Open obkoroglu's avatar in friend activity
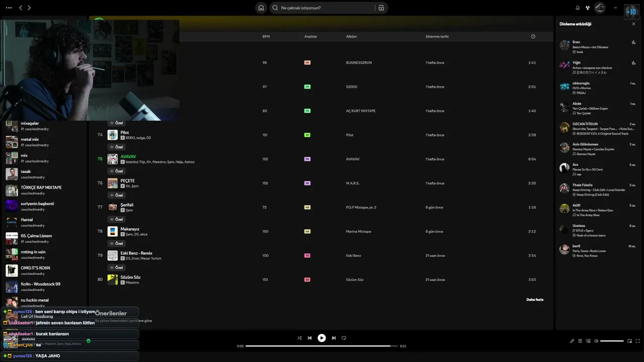 (x=565, y=86)
